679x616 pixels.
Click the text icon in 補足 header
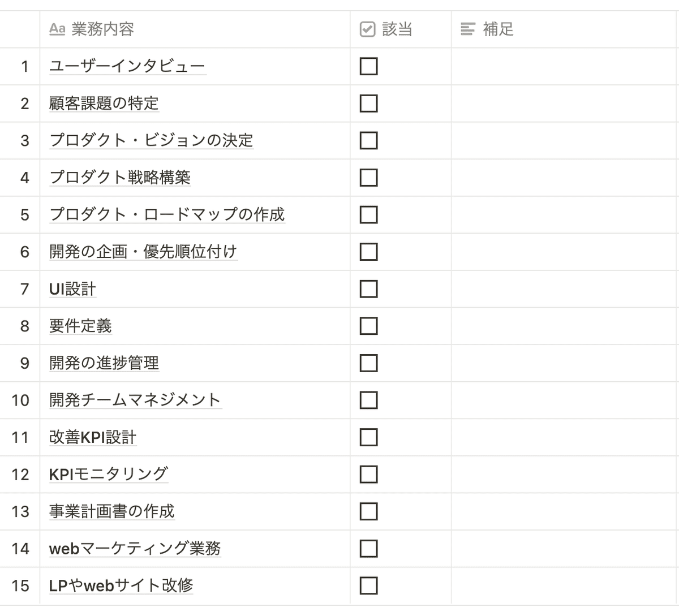click(467, 29)
